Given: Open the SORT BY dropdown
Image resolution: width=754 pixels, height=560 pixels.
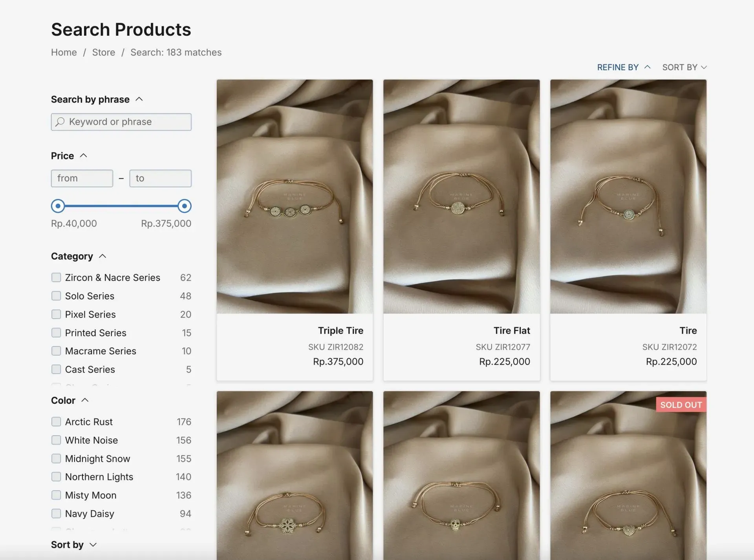Looking at the screenshot, I should pos(684,67).
